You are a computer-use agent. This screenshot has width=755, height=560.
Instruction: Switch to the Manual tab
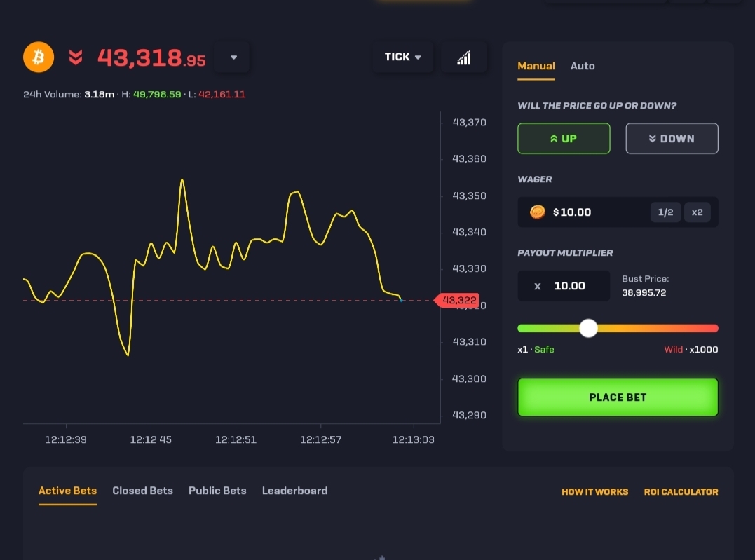pyautogui.click(x=536, y=66)
